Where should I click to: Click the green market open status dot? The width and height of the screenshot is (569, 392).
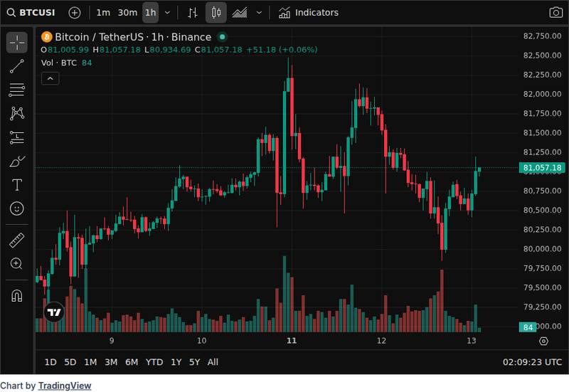[222, 37]
